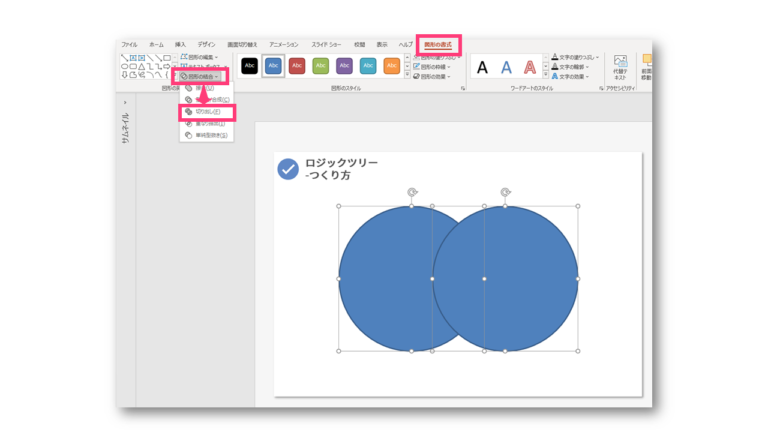
Task: Apply the red Abc shape style
Action: (297, 66)
